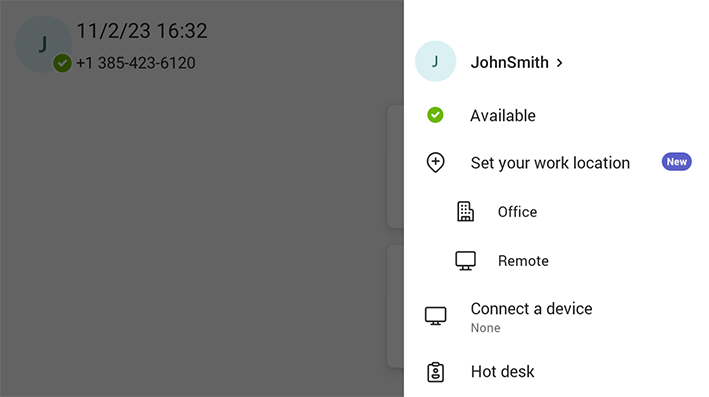Image resolution: width=709 pixels, height=397 pixels.
Task: Click the New badge beside work location
Action: pyautogui.click(x=676, y=162)
